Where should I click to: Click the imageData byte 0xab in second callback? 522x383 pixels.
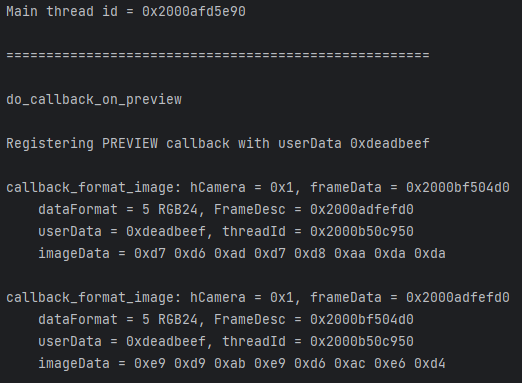230,364
